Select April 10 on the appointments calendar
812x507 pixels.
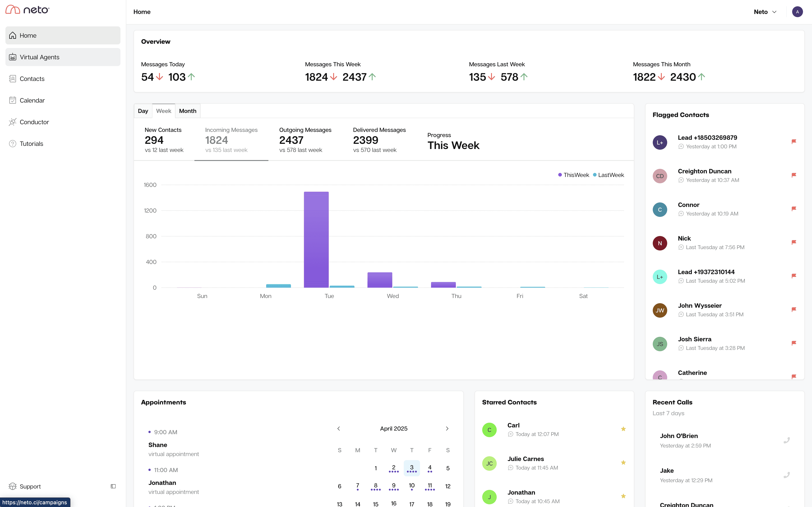tap(412, 486)
